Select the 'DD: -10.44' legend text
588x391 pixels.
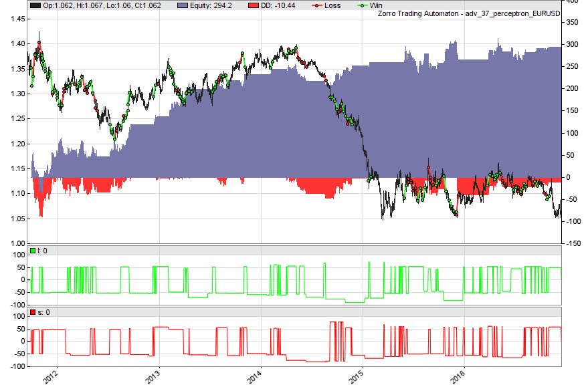[x=278, y=5]
